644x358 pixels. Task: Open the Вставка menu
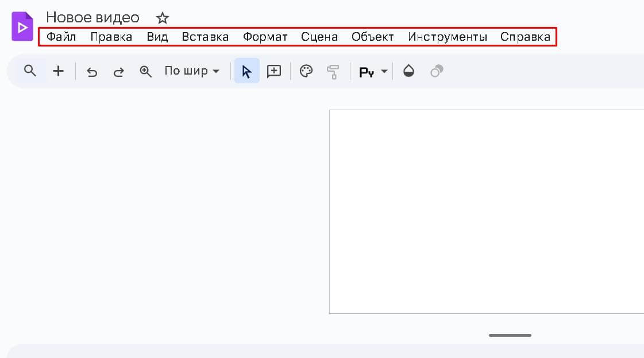[x=205, y=37]
